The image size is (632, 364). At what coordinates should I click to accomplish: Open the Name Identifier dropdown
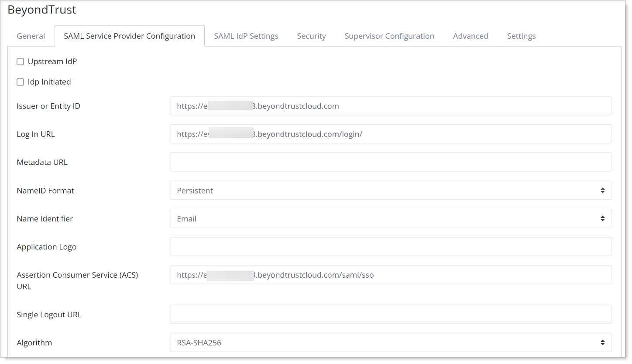[x=391, y=218]
